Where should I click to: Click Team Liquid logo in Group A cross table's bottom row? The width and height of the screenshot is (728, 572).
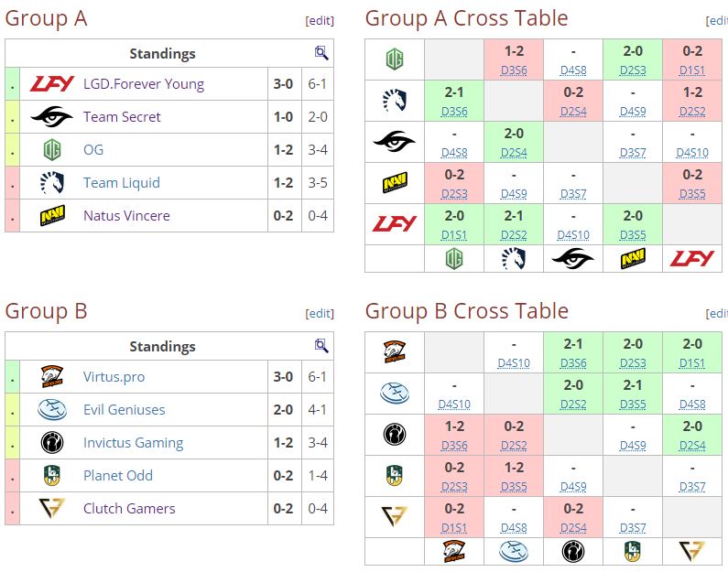pos(514,259)
